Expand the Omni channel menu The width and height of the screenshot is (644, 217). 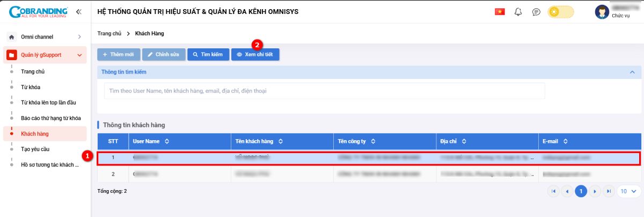[79, 37]
